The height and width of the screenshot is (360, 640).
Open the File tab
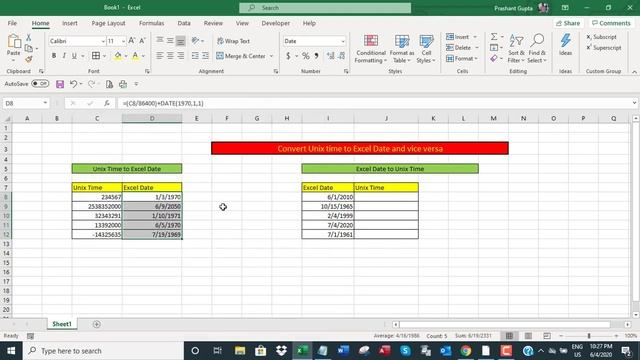pos(12,23)
